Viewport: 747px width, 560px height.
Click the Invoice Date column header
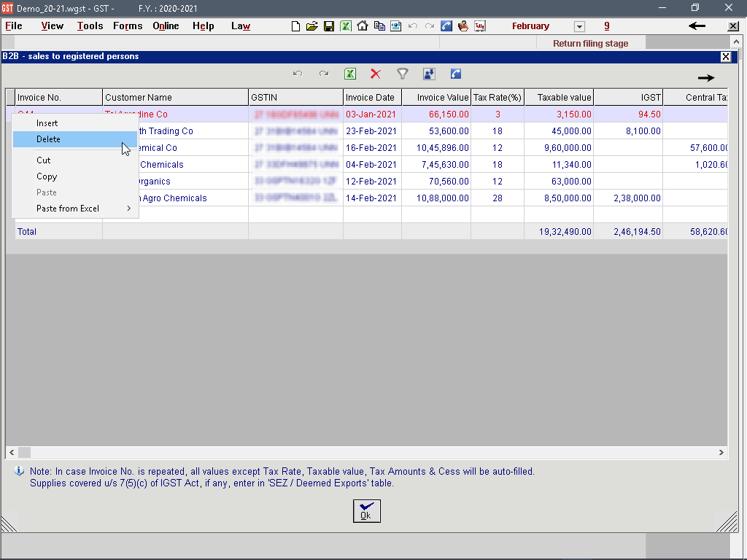tap(371, 98)
